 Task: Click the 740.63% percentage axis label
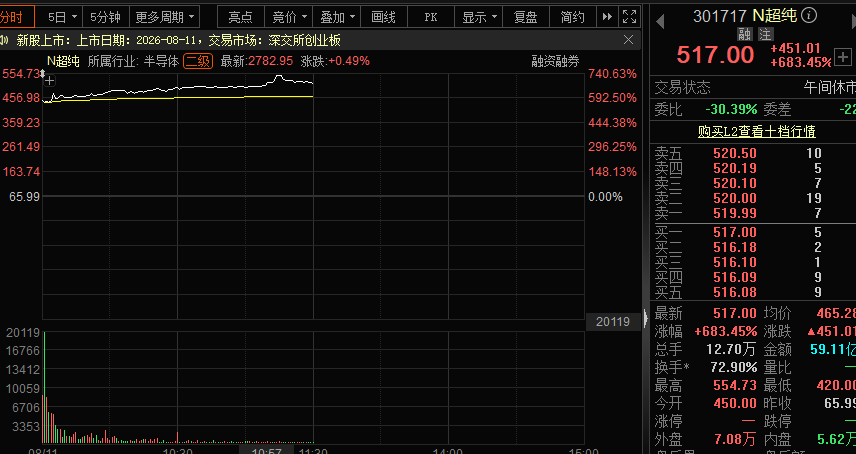click(x=612, y=74)
